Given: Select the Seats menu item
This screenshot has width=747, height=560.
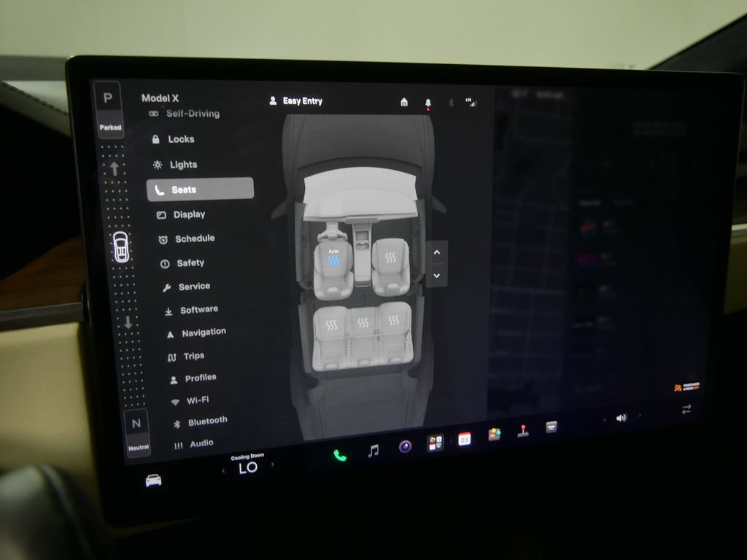Looking at the screenshot, I should pos(200,190).
